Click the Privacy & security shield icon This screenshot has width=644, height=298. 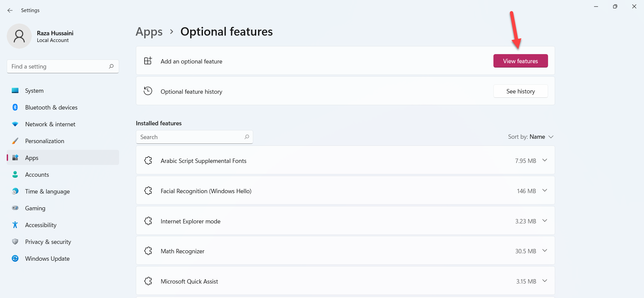(15, 242)
